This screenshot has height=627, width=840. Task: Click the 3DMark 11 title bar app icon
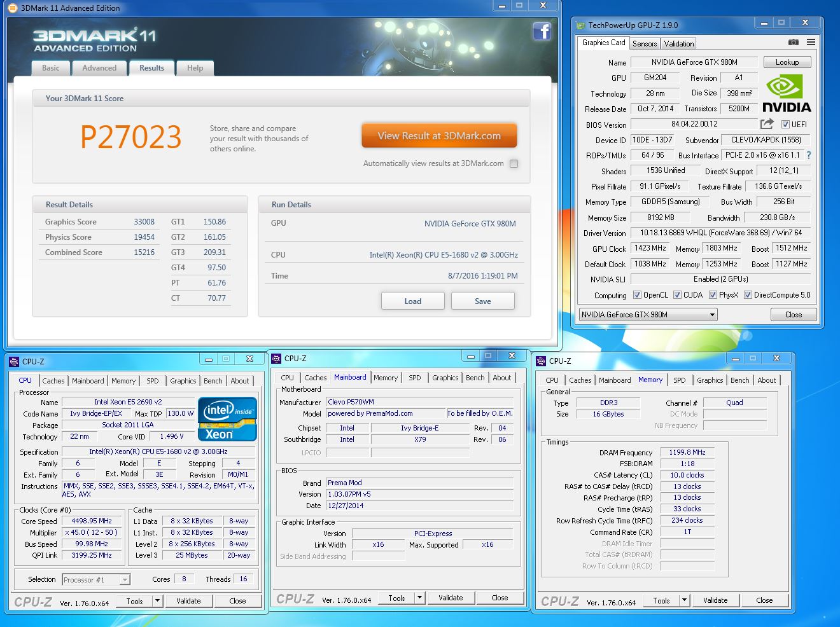pos(12,8)
